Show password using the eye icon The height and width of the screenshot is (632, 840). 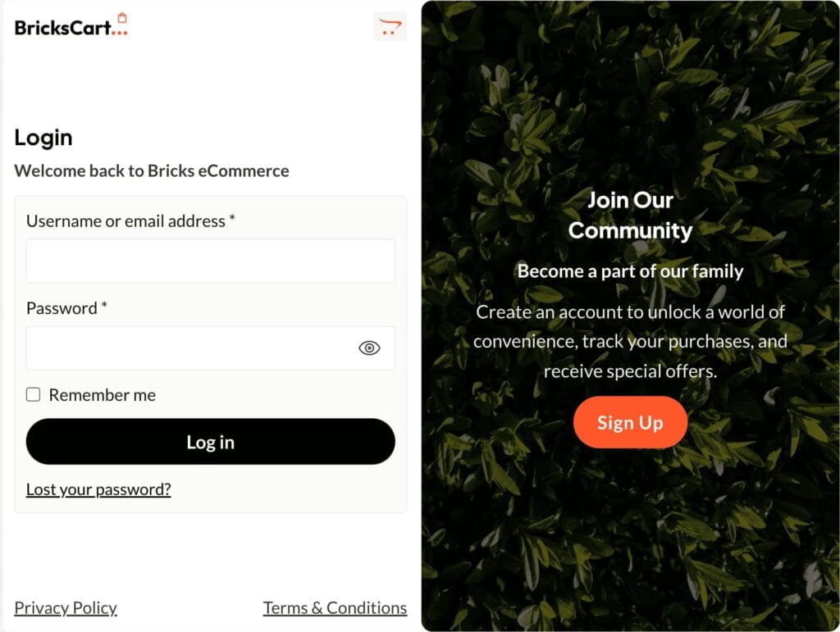click(x=369, y=348)
